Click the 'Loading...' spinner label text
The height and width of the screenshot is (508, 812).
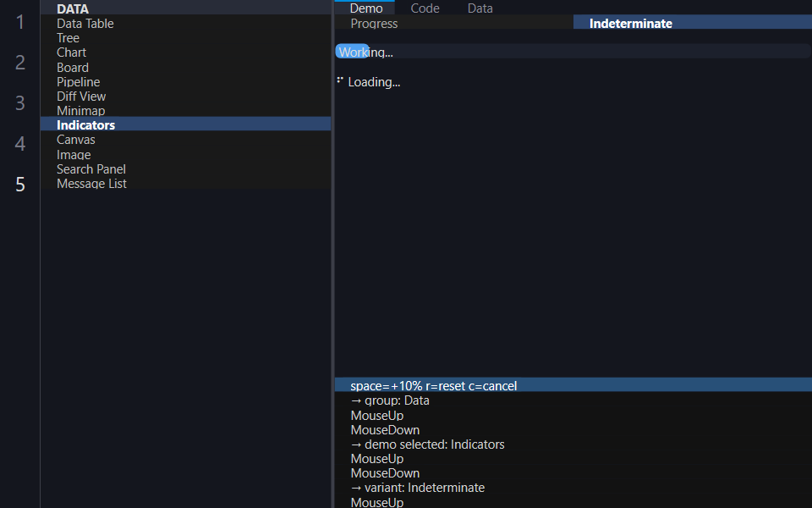[x=374, y=82]
